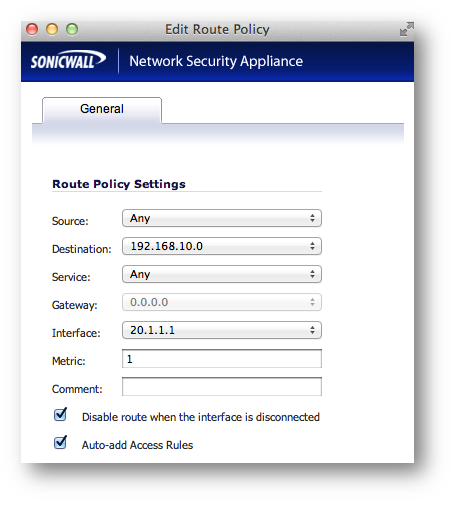This screenshot has height=505, width=456.
Task: Click the Route Policy Settings heading
Action: (119, 184)
